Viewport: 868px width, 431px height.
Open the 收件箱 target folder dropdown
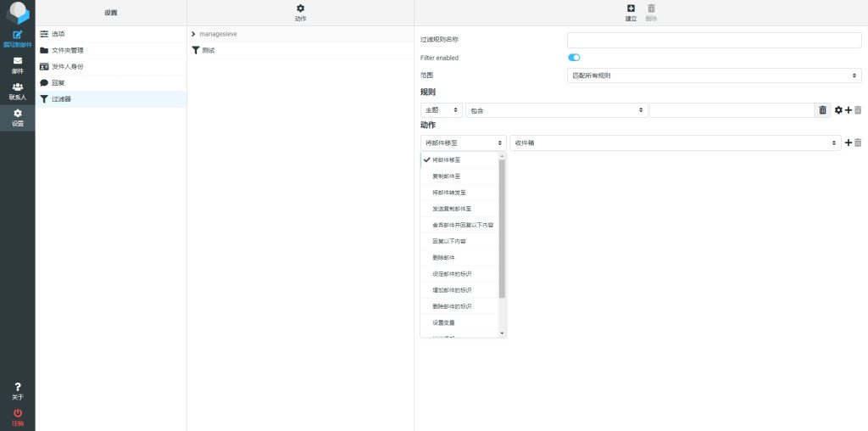point(676,143)
